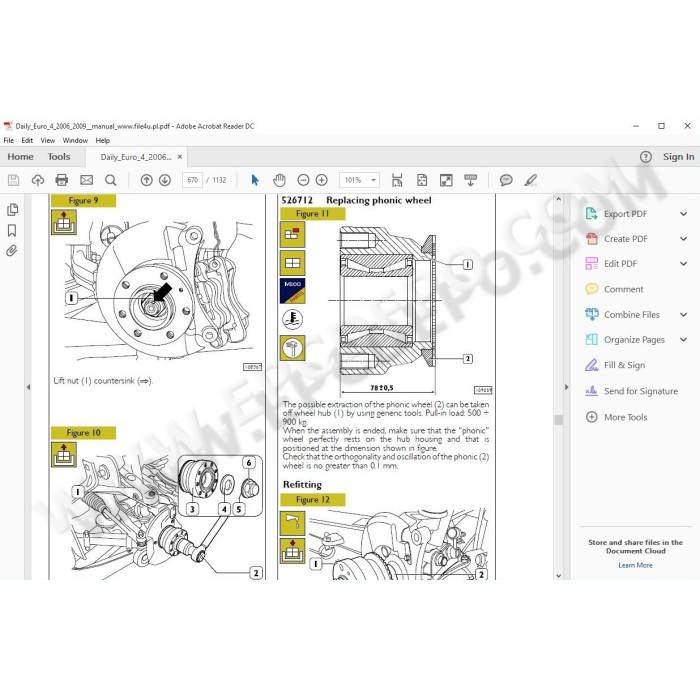700x700 pixels.
Task: Switch to the Tools tab
Action: [59, 157]
